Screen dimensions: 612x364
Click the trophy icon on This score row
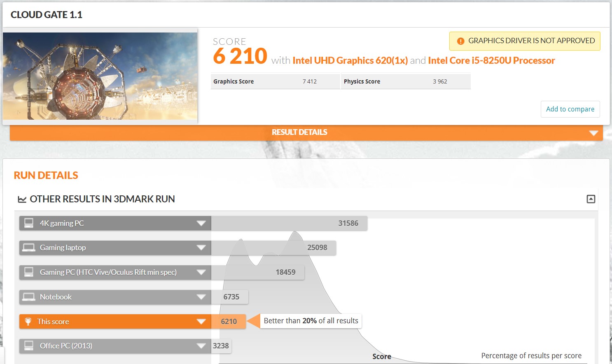(28, 321)
